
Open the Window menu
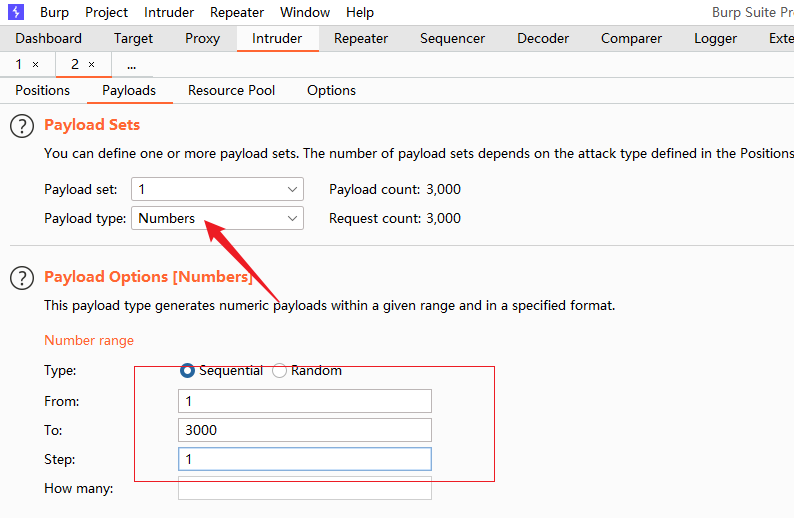click(305, 12)
